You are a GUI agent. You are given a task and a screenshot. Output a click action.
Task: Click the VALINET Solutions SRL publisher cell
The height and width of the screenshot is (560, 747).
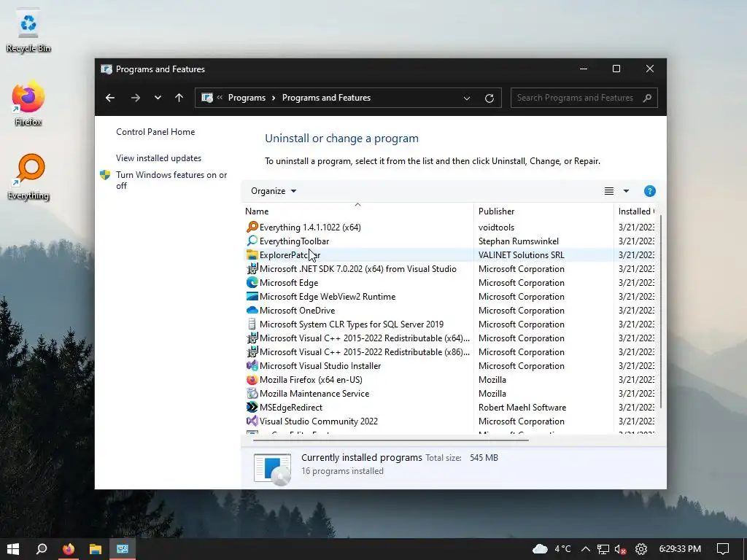(x=521, y=254)
